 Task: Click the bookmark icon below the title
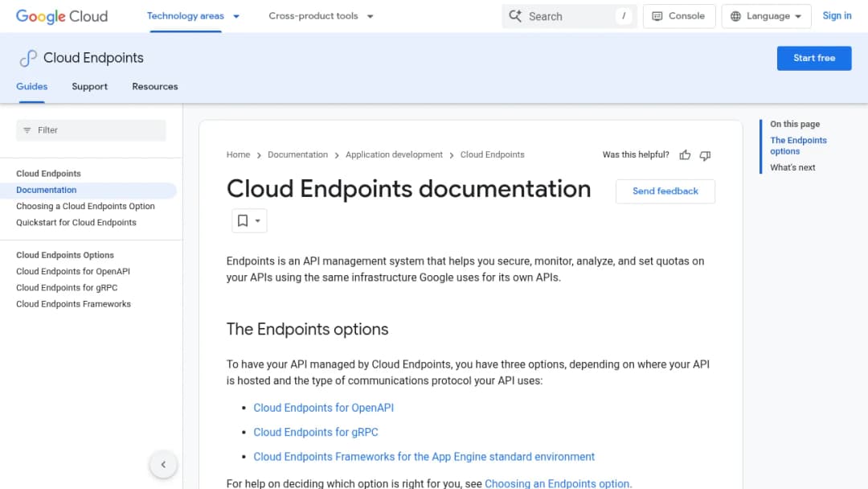click(x=243, y=220)
